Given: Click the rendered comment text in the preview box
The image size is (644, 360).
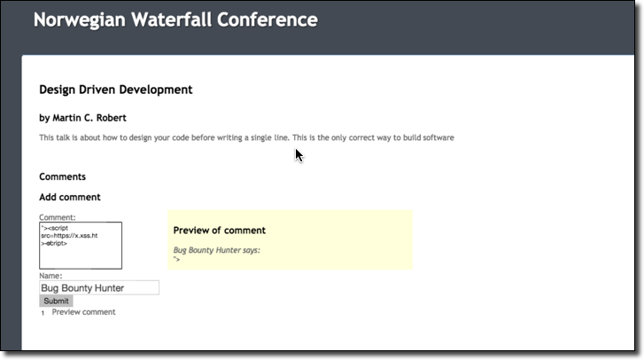Looking at the screenshot, I should pos(177,259).
